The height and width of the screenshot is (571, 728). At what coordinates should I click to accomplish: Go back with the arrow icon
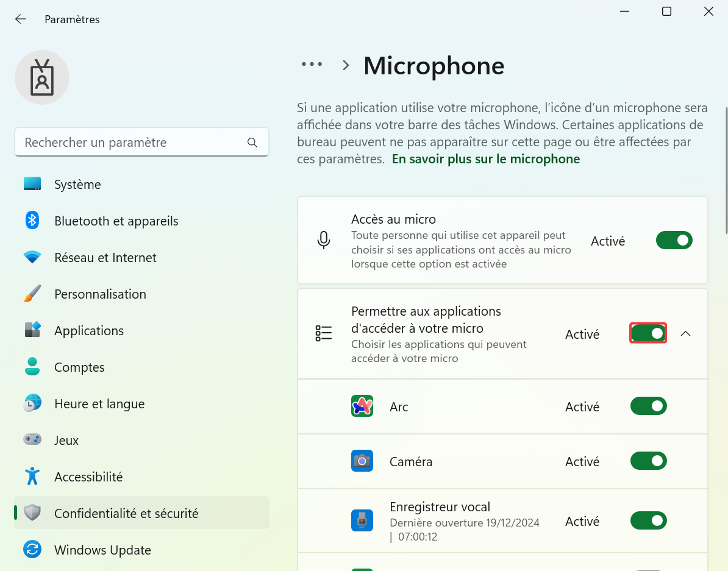[21, 19]
